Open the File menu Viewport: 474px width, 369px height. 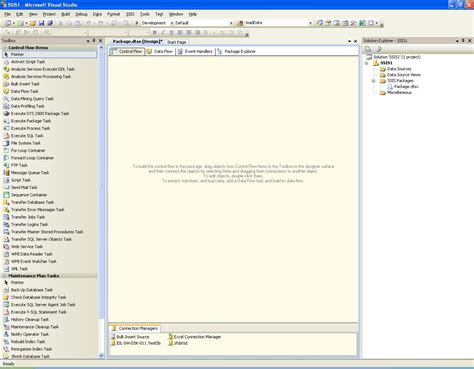[x=7, y=14]
